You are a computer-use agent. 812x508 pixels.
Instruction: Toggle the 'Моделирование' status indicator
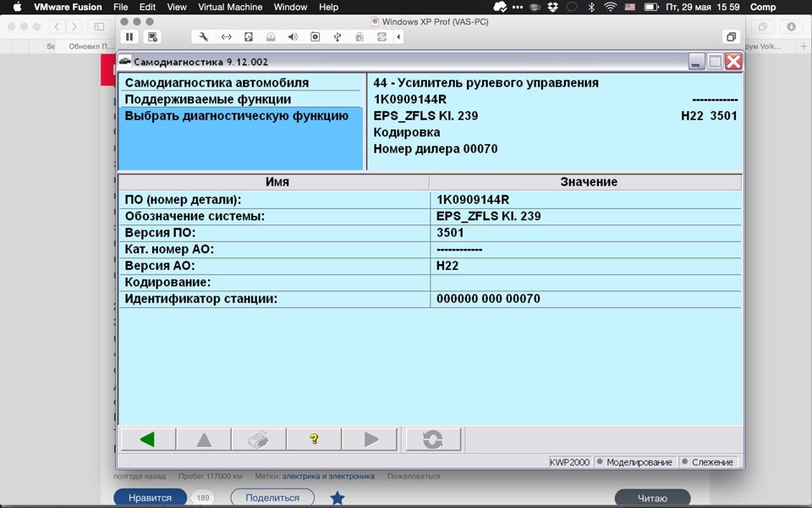tap(634, 462)
